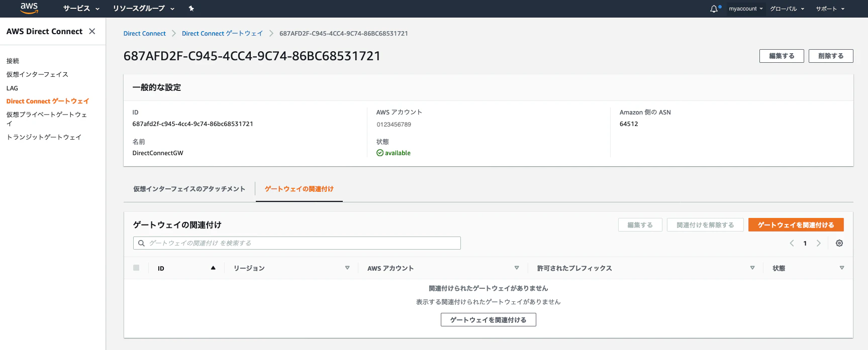Open LAG in the sidebar
868x350 pixels.
pyautogui.click(x=12, y=88)
